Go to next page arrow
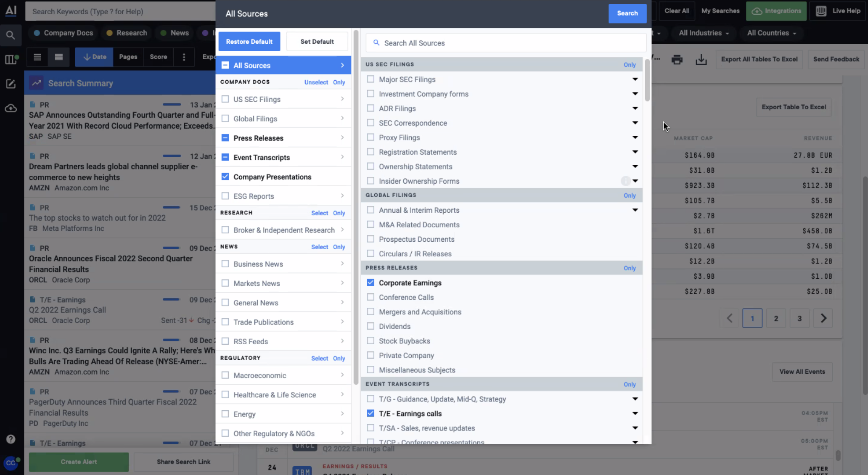The width and height of the screenshot is (868, 475). coord(823,318)
